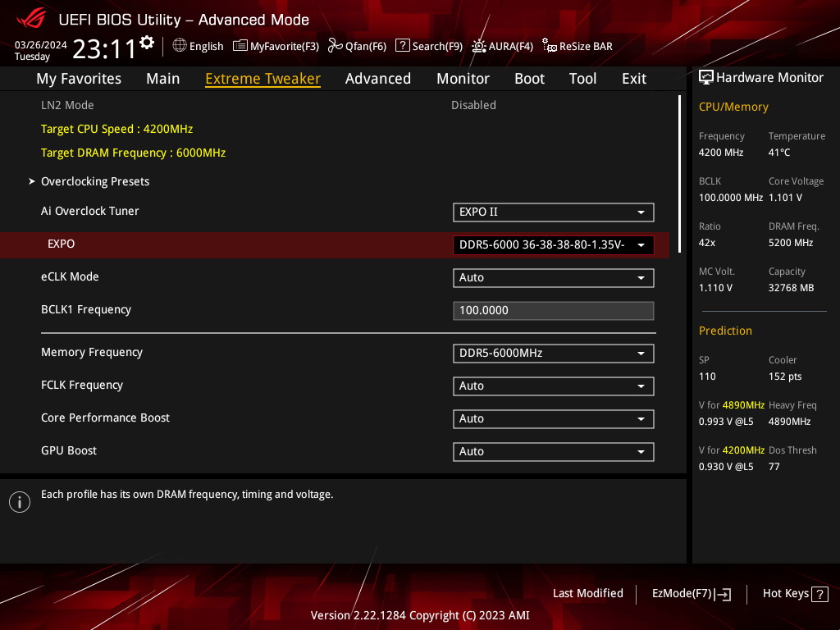
Task: Click the ROG logo icon
Action: point(31,20)
